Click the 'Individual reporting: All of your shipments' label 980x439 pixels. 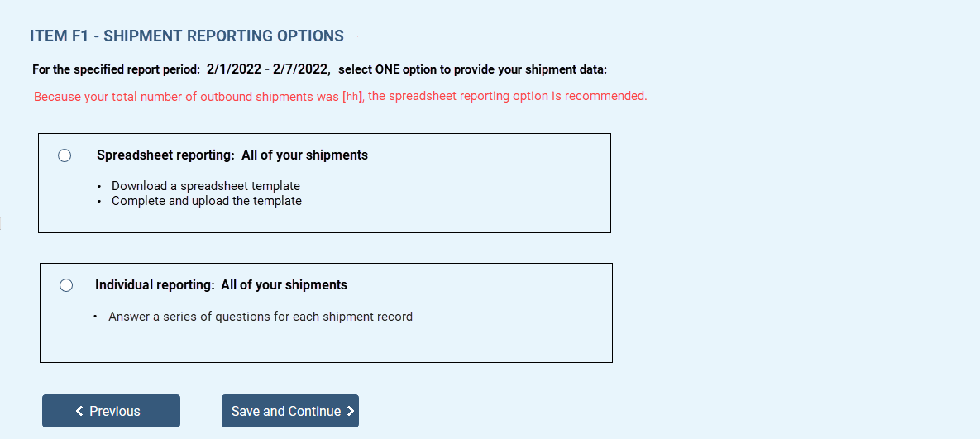221,285
